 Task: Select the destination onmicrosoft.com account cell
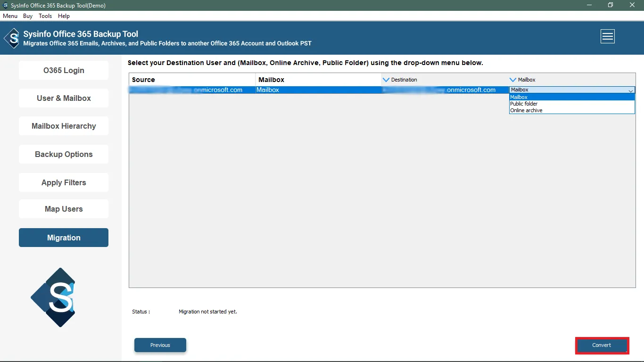(445, 90)
